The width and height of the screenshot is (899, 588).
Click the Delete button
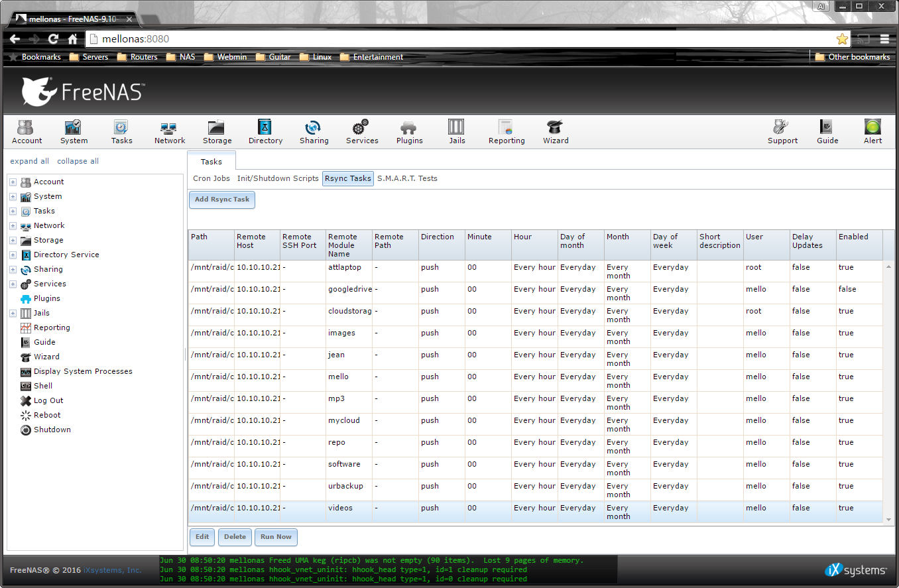coord(235,537)
